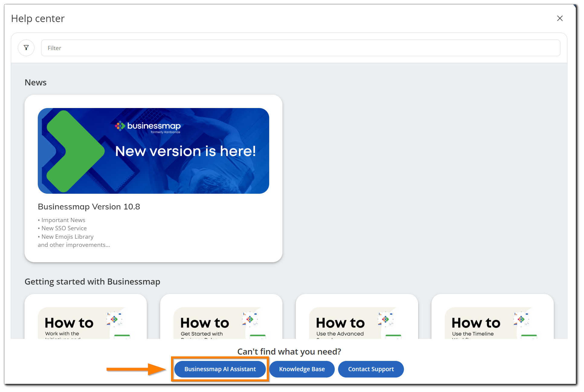Click the Businessmap logo in the banner
The width and height of the screenshot is (584, 392).
148,127
